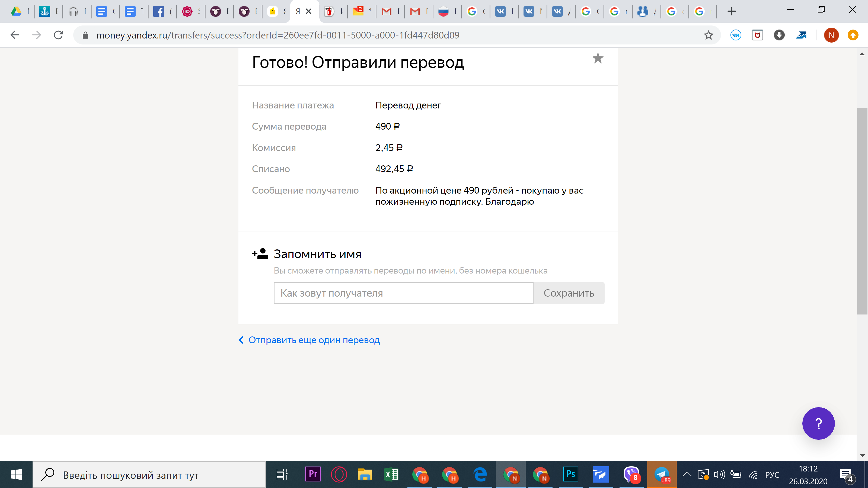Open the McAfee shield extension
Viewport: 868px width, 488px height.
(758, 35)
